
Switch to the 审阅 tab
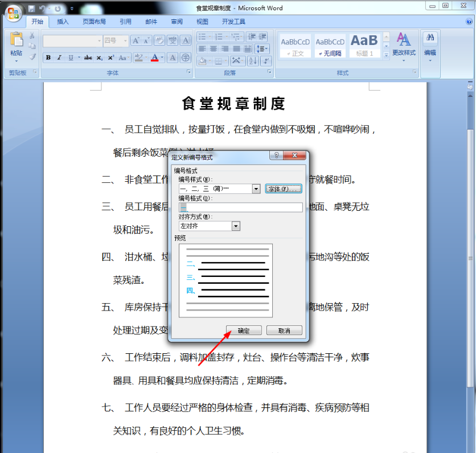tap(177, 22)
